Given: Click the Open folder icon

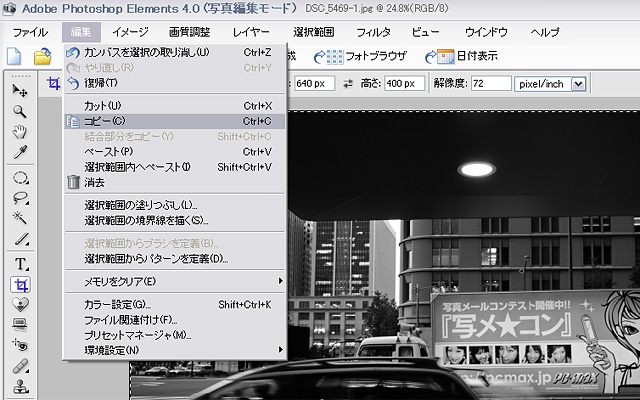Looking at the screenshot, I should click(x=42, y=57).
